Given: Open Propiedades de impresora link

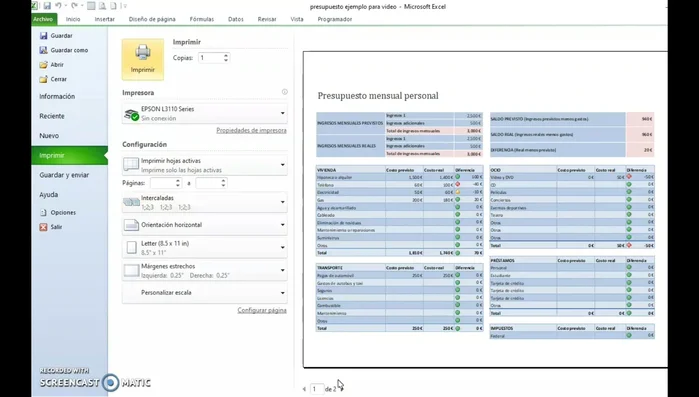Looking at the screenshot, I should coord(251,131).
